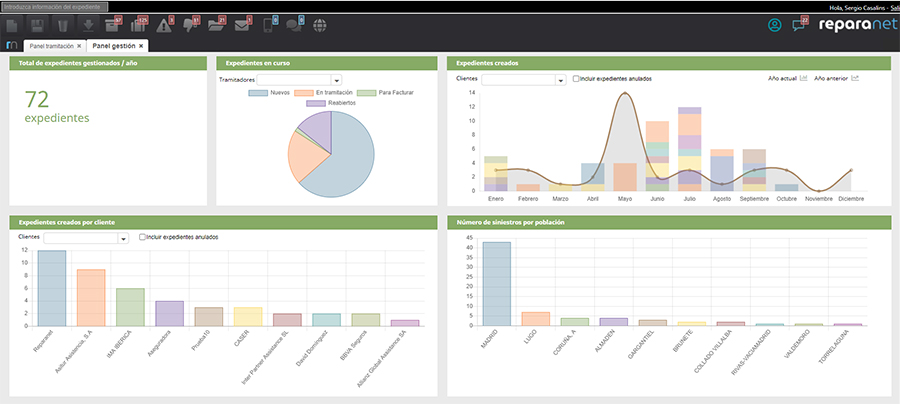Open the folder icon in toolbar
Viewport: 900px width, 404px height.
tap(215, 25)
